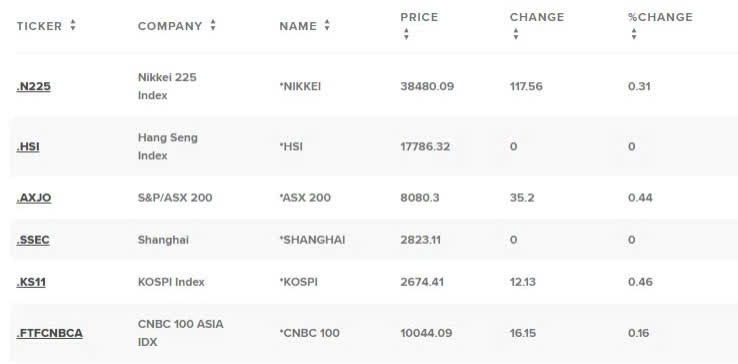
Task: Open the .HSI ticker link
Action: 28,147
